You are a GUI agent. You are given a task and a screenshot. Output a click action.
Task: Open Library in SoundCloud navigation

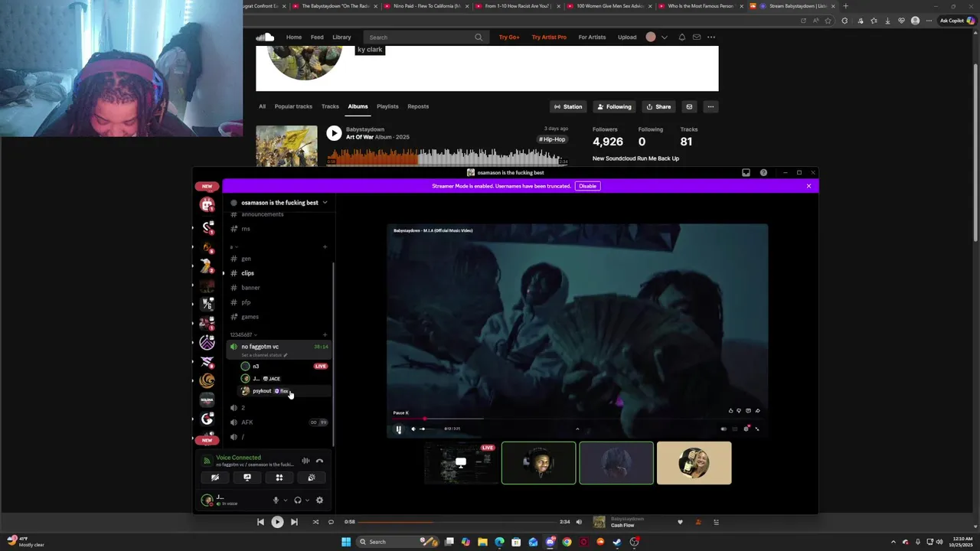[341, 37]
